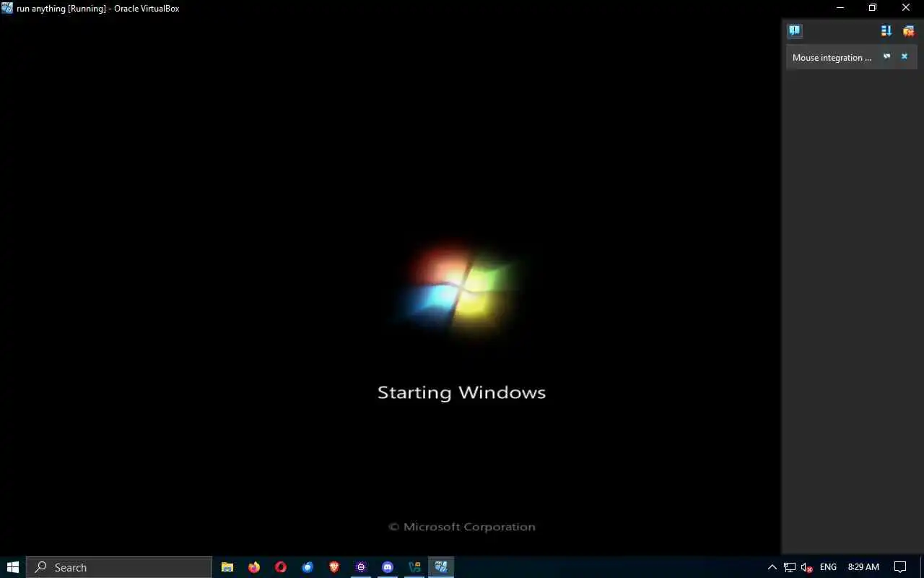Restore down the VirtualBox window
924x578 pixels.
point(873,8)
